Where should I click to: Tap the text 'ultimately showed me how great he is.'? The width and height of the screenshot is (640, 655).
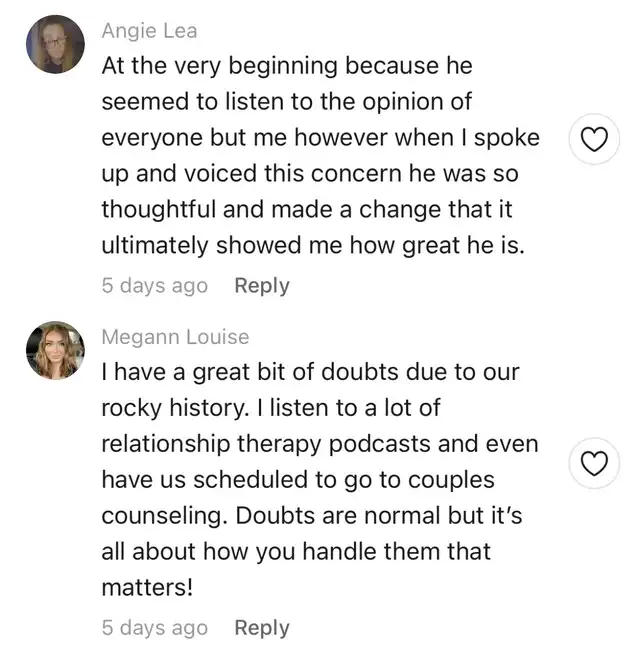pos(313,245)
